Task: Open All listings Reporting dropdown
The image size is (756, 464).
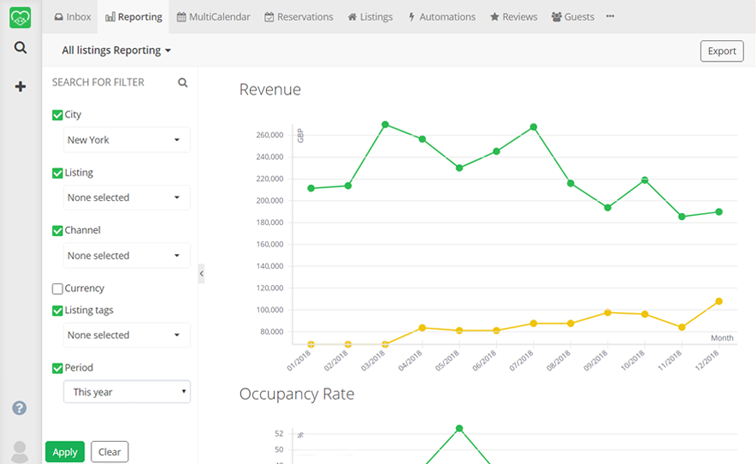Action: (x=116, y=50)
